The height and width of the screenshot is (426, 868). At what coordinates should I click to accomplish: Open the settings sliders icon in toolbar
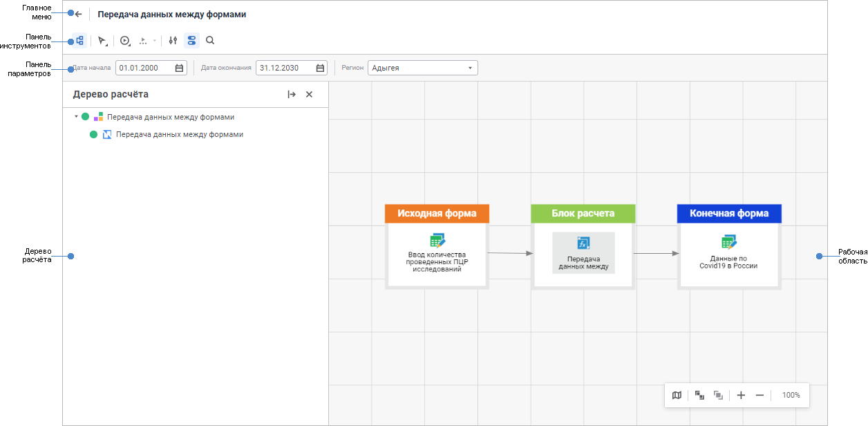tap(173, 41)
